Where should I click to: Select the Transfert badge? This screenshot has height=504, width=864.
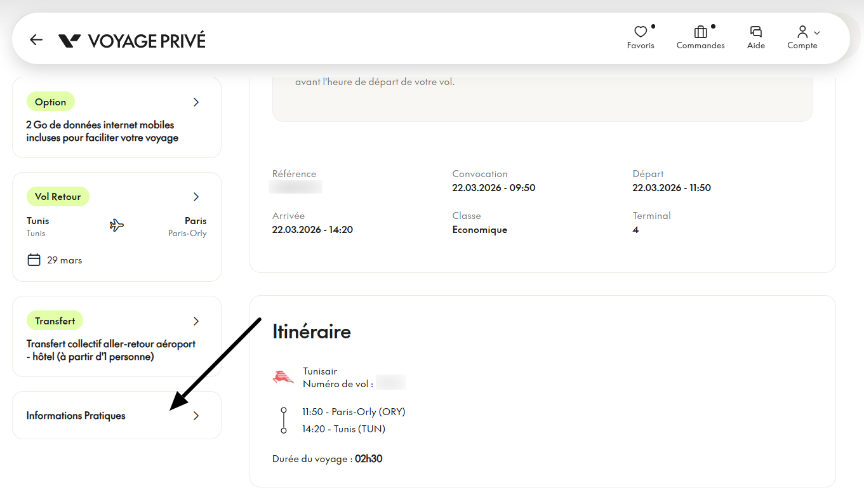tap(55, 321)
